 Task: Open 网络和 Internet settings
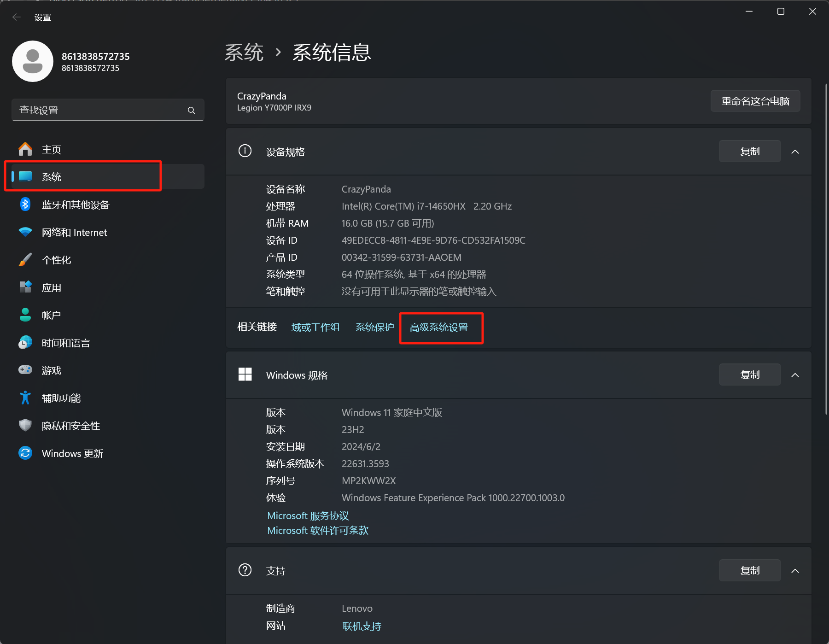pos(108,232)
